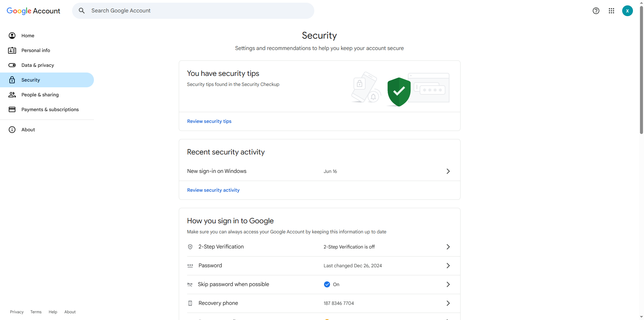The width and height of the screenshot is (644, 320).
Task: Click the Skip password passkey icon
Action: click(190, 284)
